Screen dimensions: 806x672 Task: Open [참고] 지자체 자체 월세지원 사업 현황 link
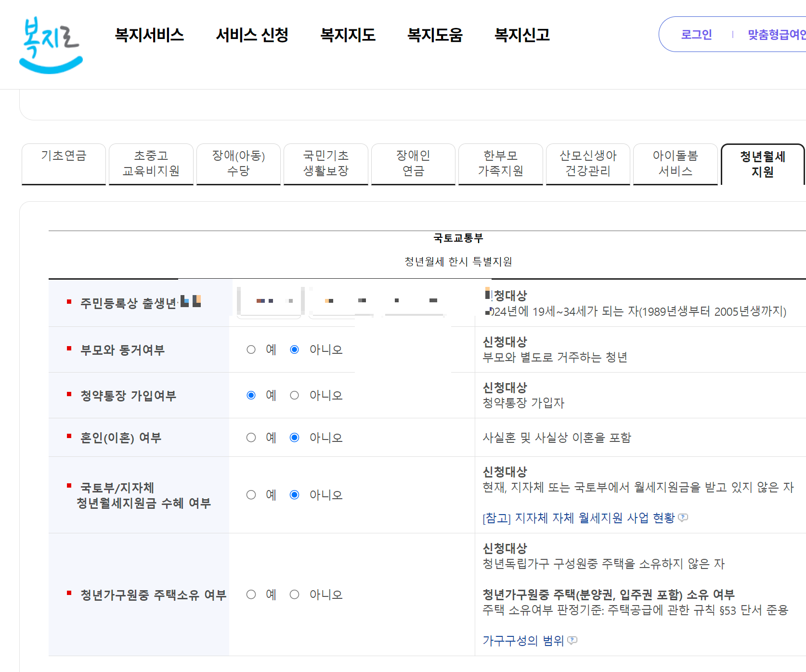coord(579,518)
